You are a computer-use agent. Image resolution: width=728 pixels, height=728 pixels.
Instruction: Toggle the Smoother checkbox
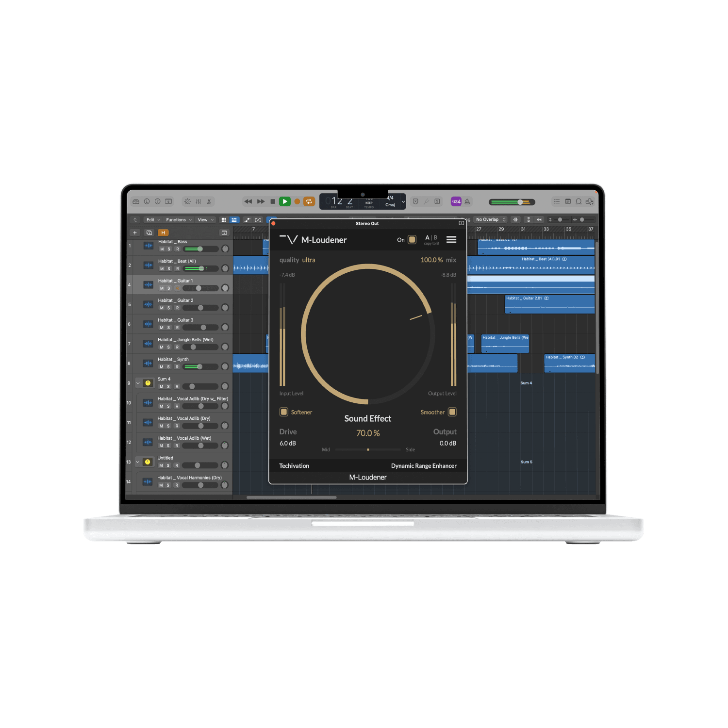pyautogui.click(x=452, y=412)
